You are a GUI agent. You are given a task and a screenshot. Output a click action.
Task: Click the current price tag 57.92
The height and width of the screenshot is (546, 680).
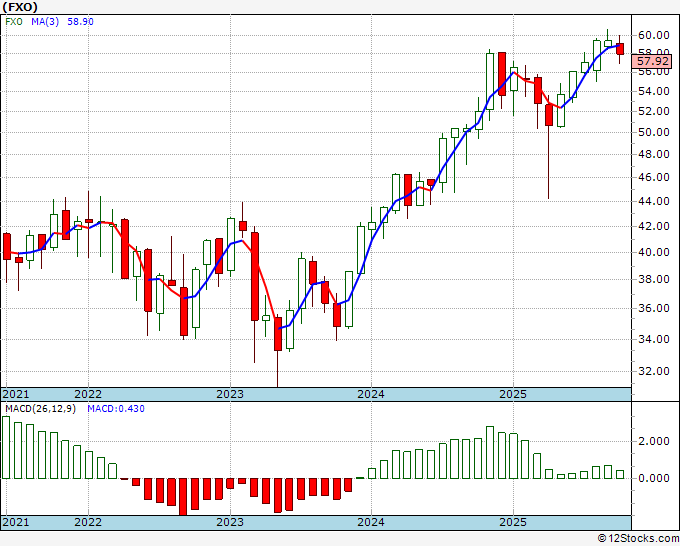(x=653, y=61)
